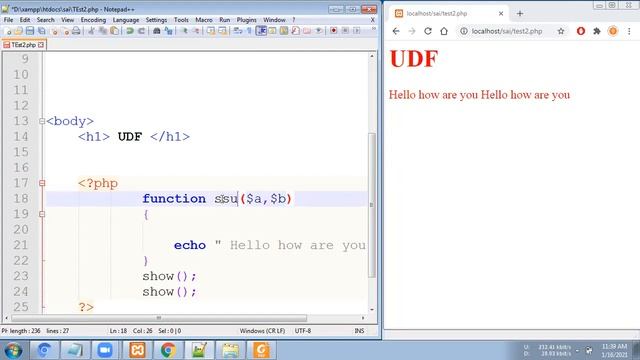Screen dimensions: 640x360
Task: Save the file using the Save icon
Action: [30, 31]
